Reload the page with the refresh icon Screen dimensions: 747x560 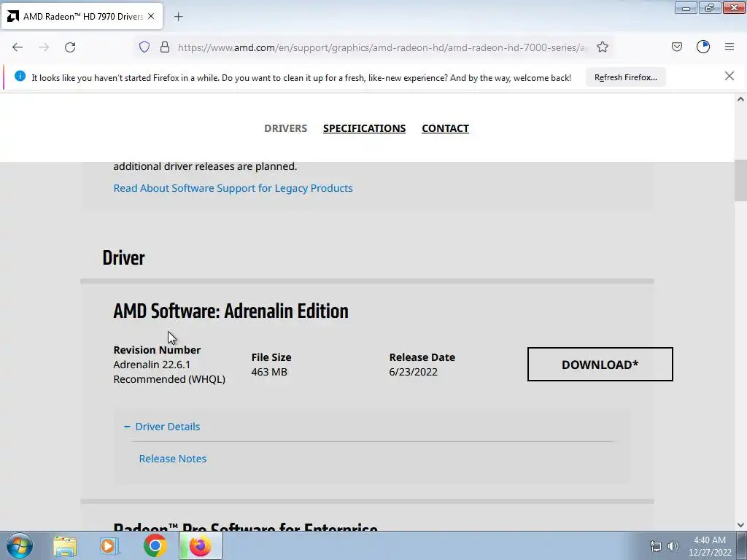pyautogui.click(x=70, y=47)
